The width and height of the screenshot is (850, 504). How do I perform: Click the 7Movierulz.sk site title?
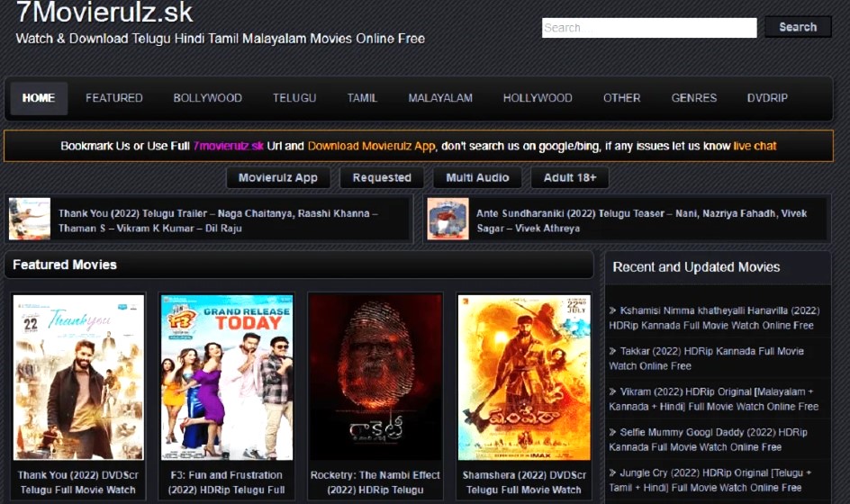tap(104, 12)
